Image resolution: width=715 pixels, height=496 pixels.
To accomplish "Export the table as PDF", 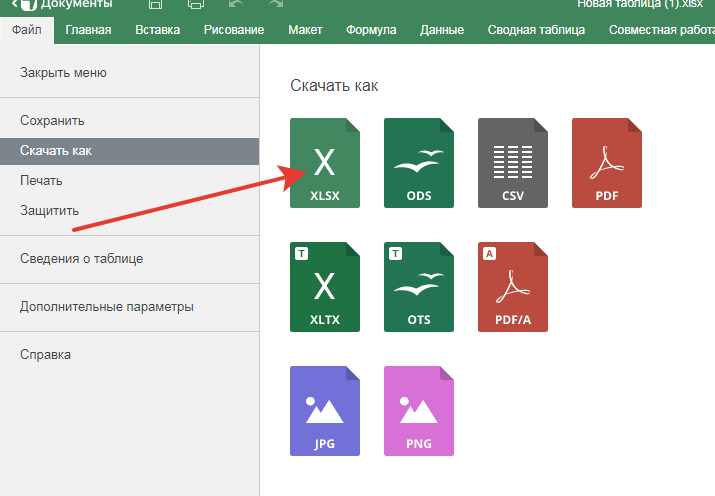I will (606, 163).
